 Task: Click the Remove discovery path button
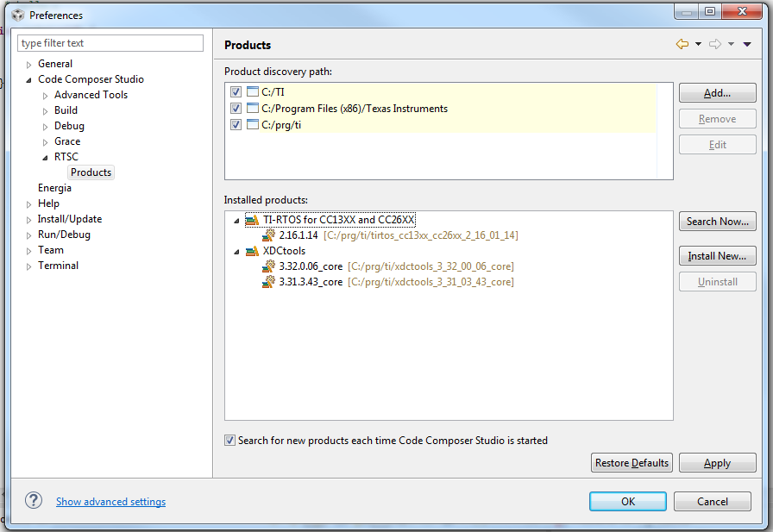717,119
